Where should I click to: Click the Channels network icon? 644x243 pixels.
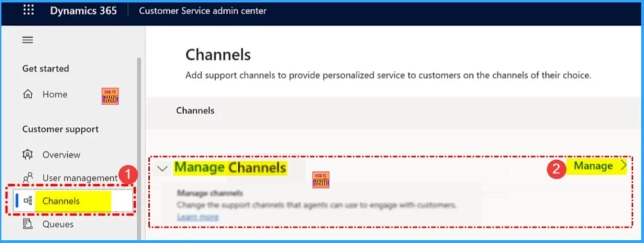coord(28,201)
